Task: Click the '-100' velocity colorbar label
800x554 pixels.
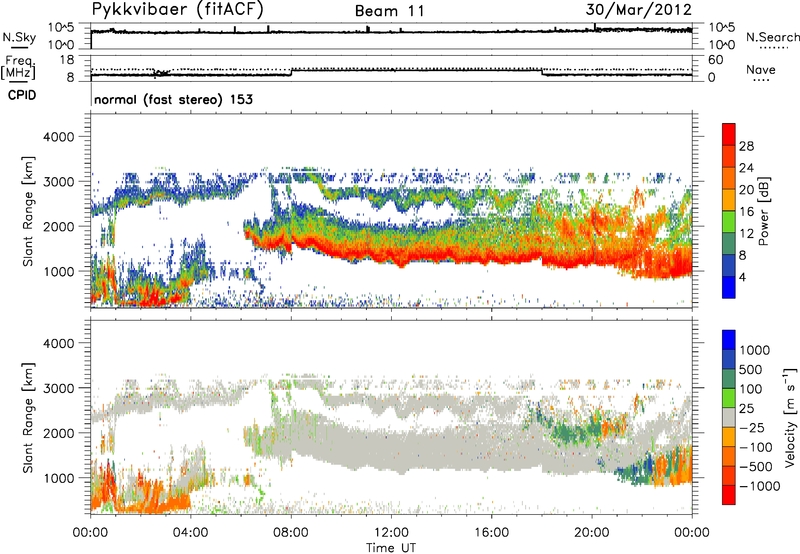Action: 755,447
